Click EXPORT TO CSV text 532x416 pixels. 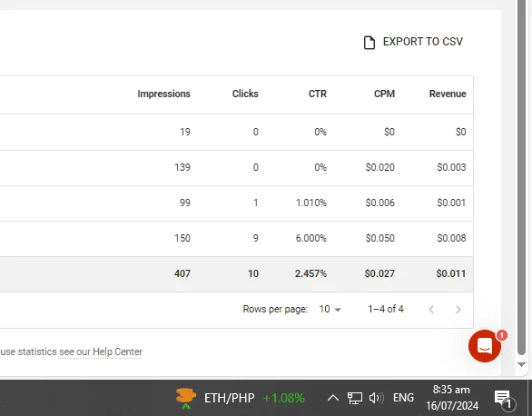(x=423, y=42)
